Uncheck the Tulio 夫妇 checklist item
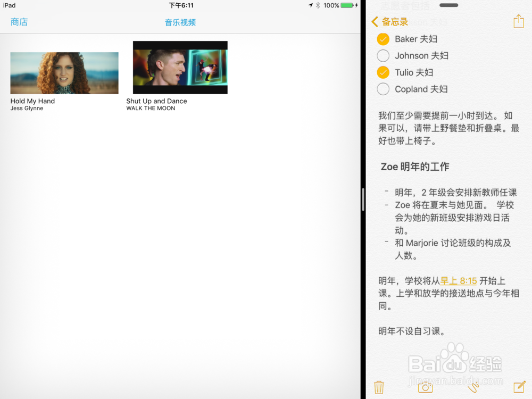The height and width of the screenshot is (399, 532). (x=383, y=72)
